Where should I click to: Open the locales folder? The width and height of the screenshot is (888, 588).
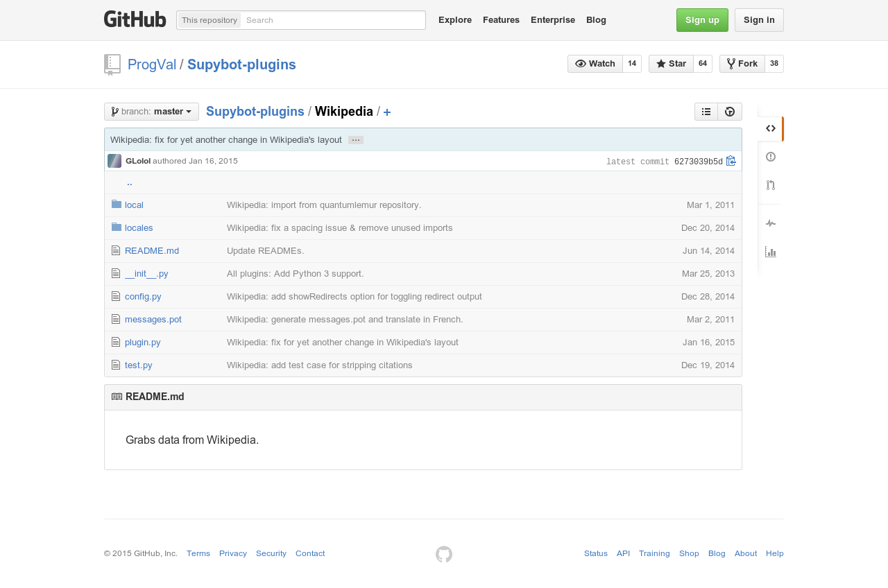click(139, 228)
